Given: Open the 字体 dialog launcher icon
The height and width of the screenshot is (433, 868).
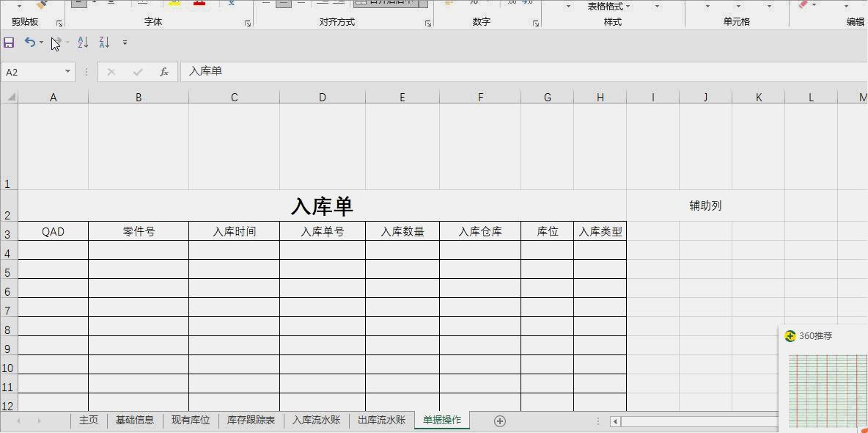Looking at the screenshot, I should click(x=247, y=23).
